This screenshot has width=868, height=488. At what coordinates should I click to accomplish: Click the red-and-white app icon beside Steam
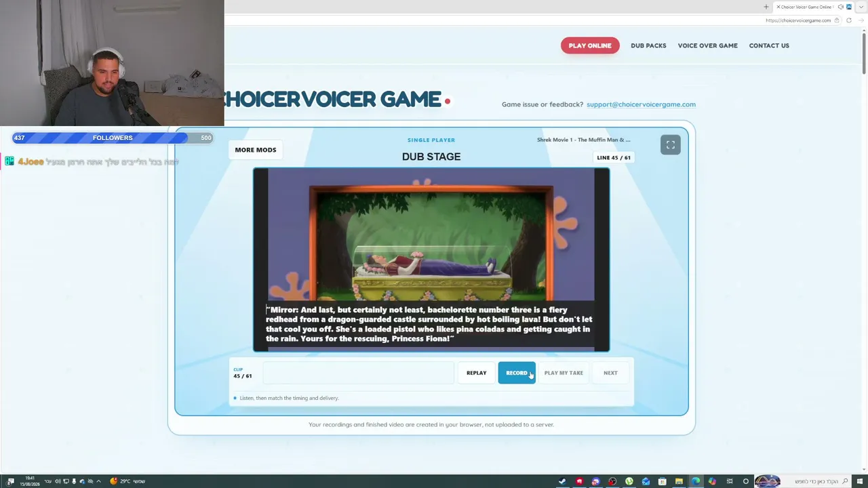(579, 481)
